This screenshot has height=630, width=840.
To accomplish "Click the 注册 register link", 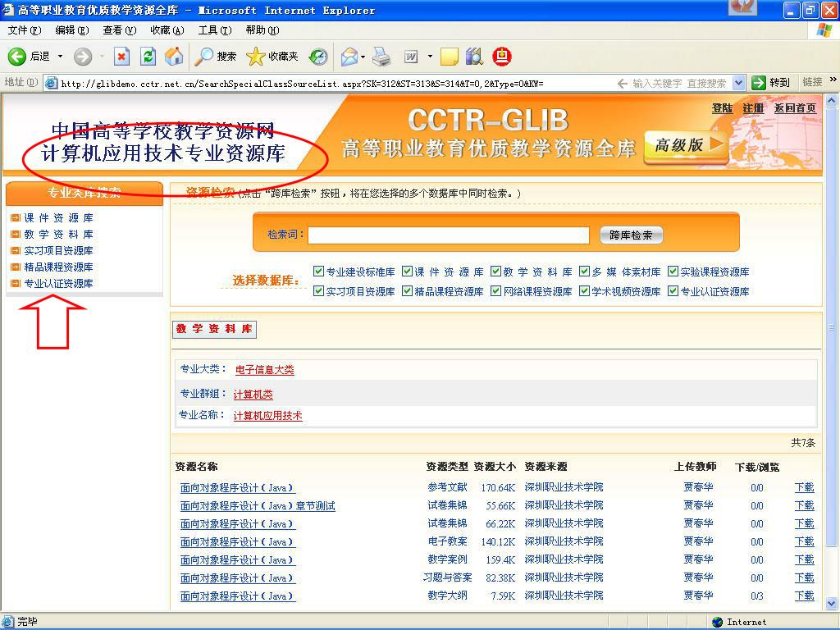I will [x=753, y=108].
